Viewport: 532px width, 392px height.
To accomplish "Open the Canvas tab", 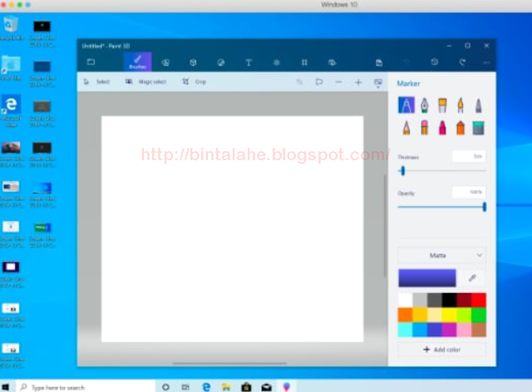I will [304, 62].
